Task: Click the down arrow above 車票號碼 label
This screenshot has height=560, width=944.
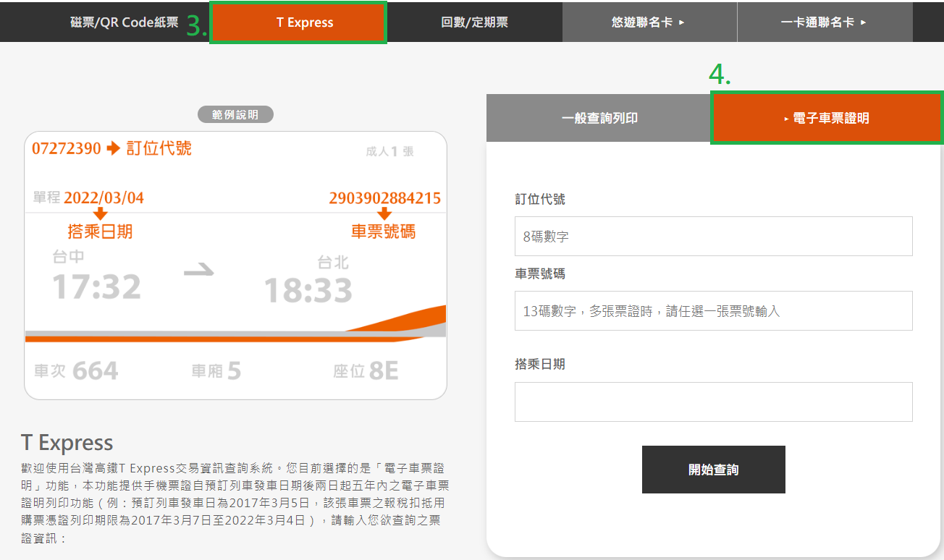Action: click(x=384, y=214)
